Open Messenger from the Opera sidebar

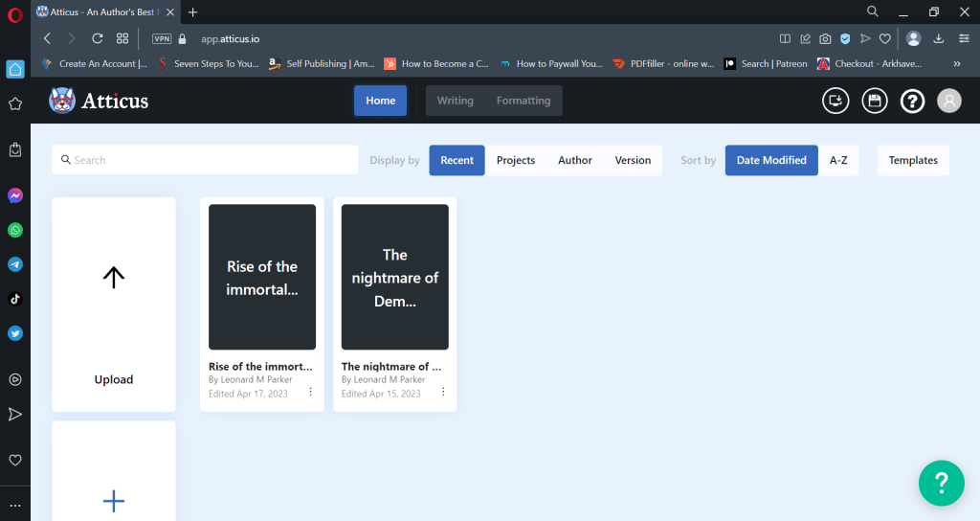coord(15,195)
